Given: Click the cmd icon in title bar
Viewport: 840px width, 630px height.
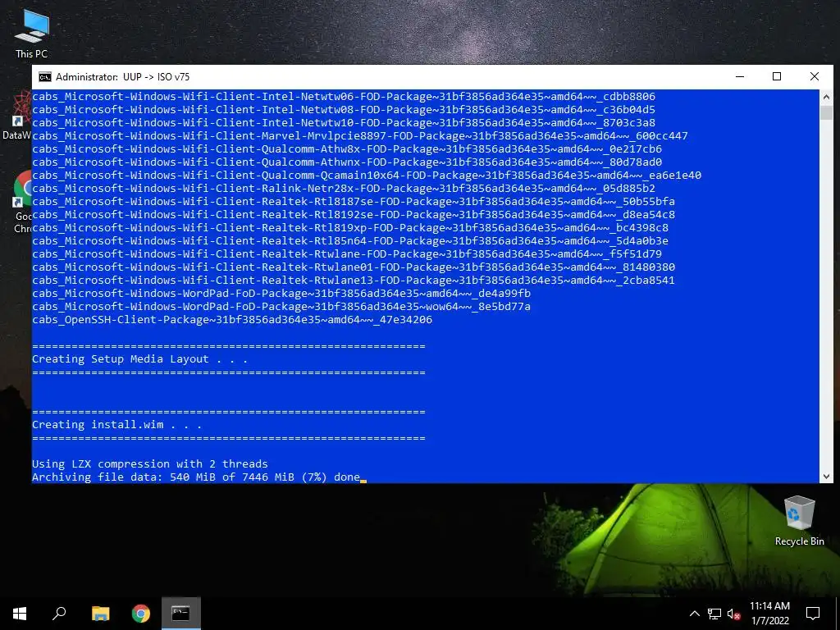Looking at the screenshot, I should [x=45, y=77].
